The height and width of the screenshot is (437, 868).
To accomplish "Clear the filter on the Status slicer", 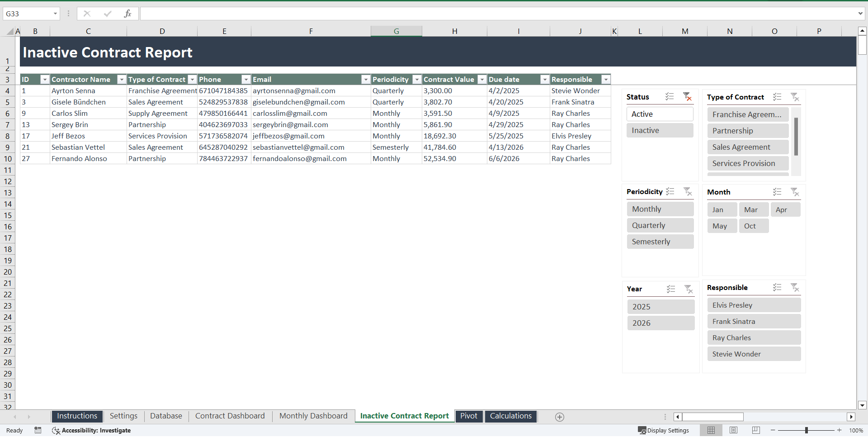I will pyautogui.click(x=687, y=96).
